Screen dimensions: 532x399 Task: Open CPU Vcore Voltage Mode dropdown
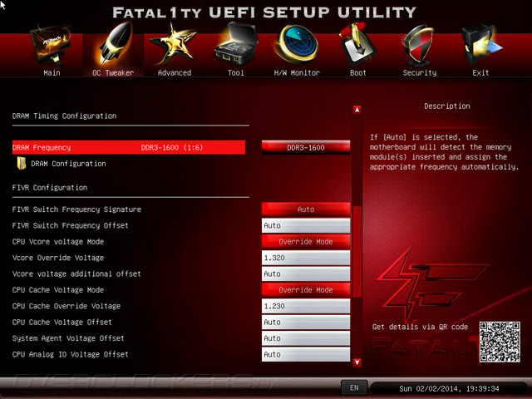pos(306,242)
